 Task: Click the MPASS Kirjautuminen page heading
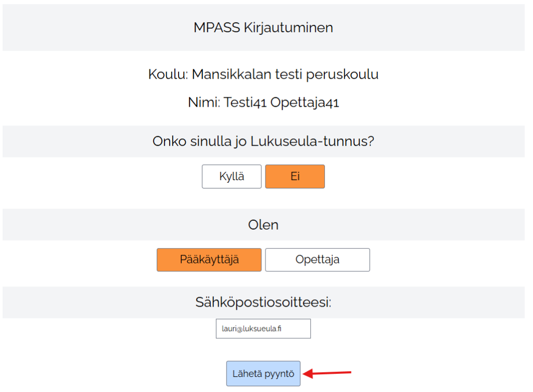263,28
